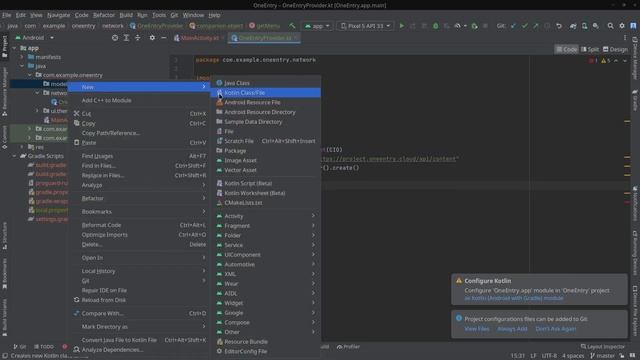The width and height of the screenshot is (640, 360).
Task: Open the Tools menu
Action: point(159,15)
